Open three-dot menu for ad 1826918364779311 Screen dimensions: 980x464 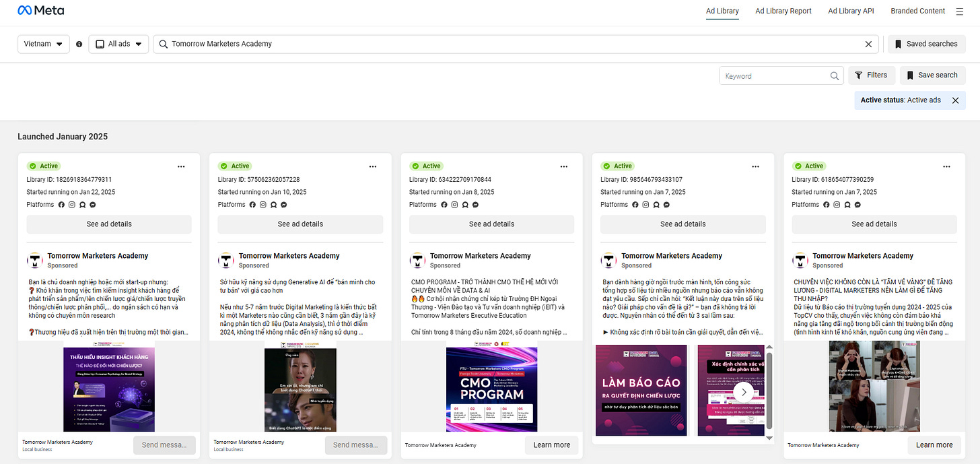pyautogui.click(x=182, y=166)
